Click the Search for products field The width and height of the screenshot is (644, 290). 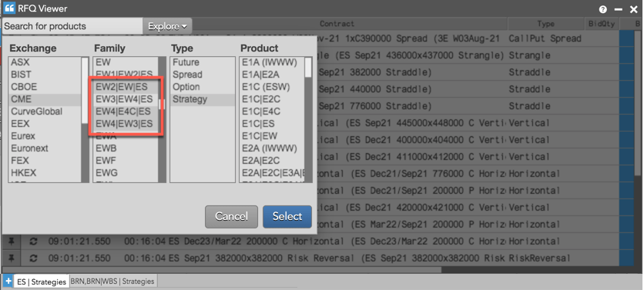(x=72, y=26)
